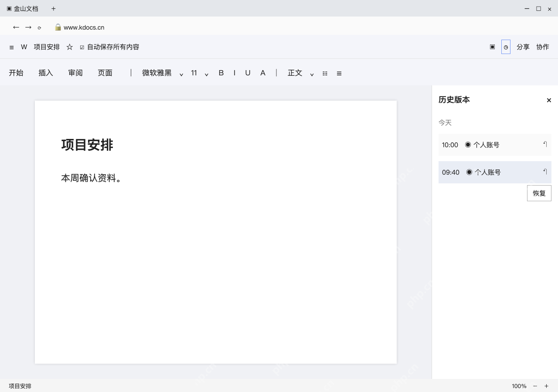Go back with the browser back arrow

16,27
